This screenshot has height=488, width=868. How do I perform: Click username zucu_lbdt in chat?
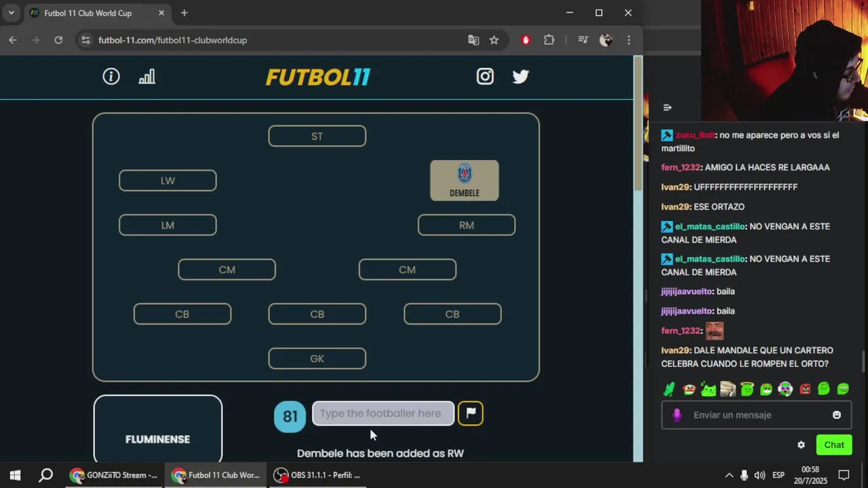click(695, 135)
